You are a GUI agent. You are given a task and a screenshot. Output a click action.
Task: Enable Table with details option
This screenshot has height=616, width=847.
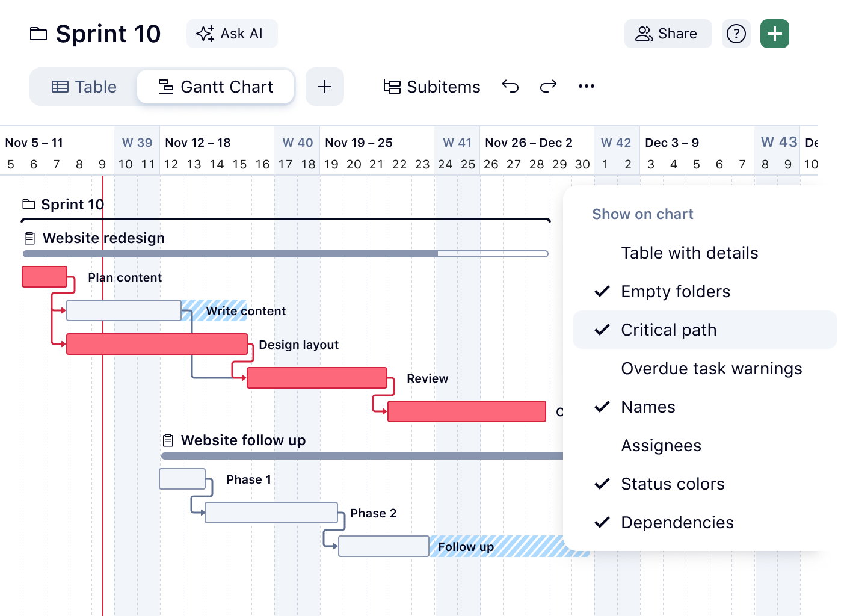705,253
